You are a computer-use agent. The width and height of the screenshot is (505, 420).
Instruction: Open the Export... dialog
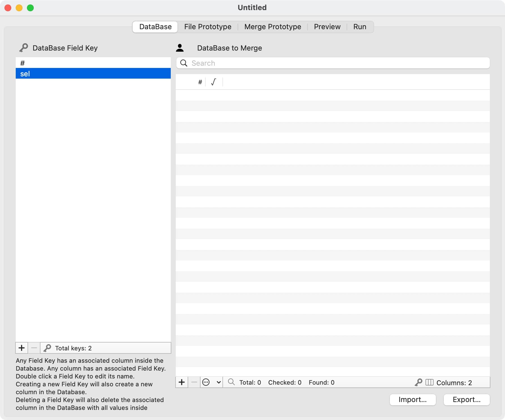point(467,400)
